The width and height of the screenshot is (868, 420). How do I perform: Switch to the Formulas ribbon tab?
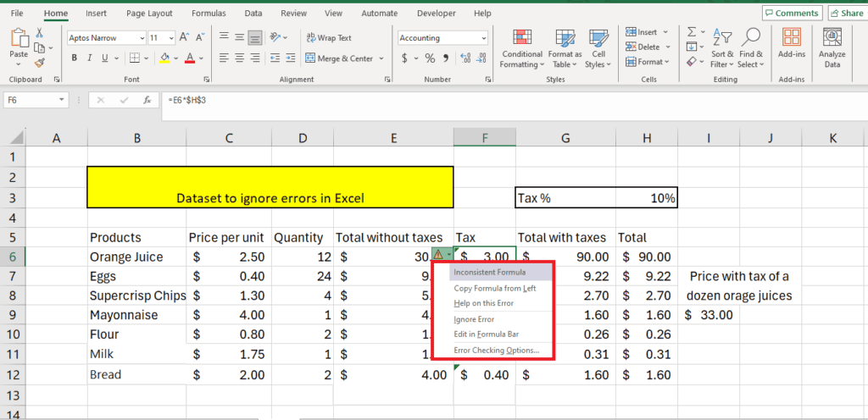pos(209,14)
